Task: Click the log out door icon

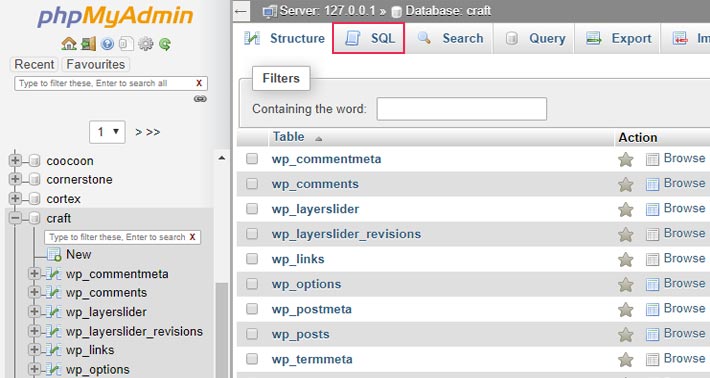Action: [88, 44]
